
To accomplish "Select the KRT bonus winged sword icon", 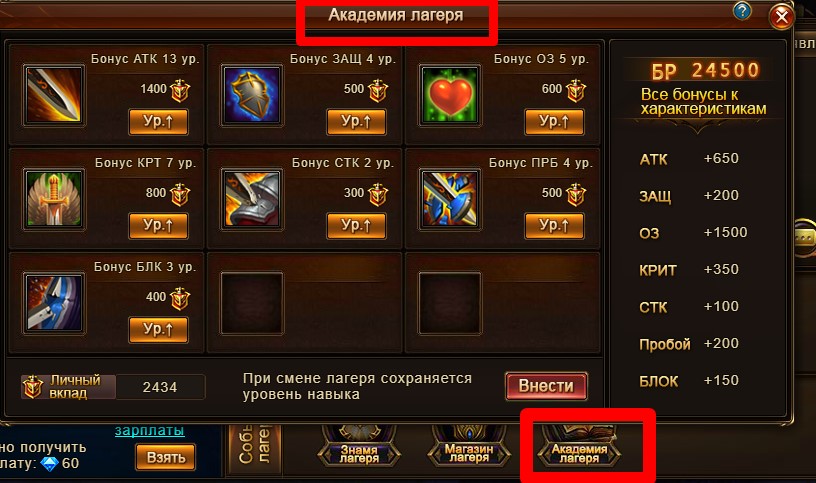I will click(x=54, y=199).
